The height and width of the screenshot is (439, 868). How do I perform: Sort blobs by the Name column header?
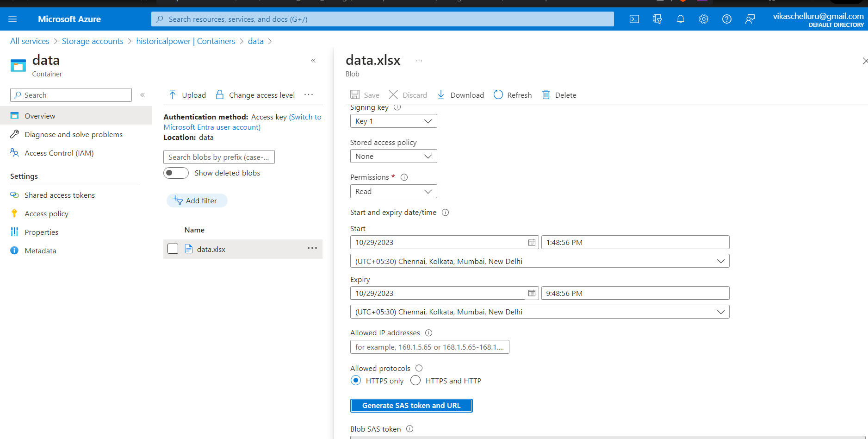tap(194, 230)
